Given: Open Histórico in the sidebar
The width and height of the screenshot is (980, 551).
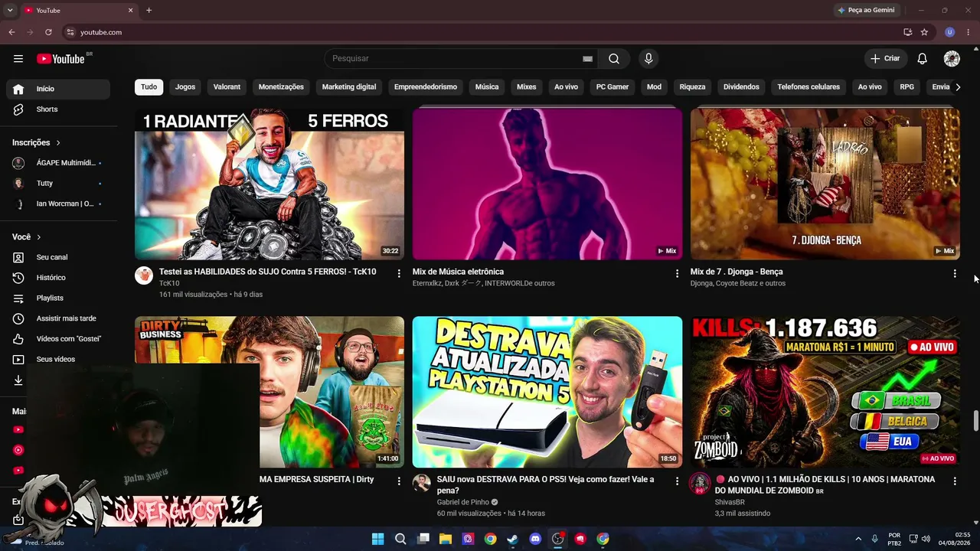Looking at the screenshot, I should [x=58, y=278].
